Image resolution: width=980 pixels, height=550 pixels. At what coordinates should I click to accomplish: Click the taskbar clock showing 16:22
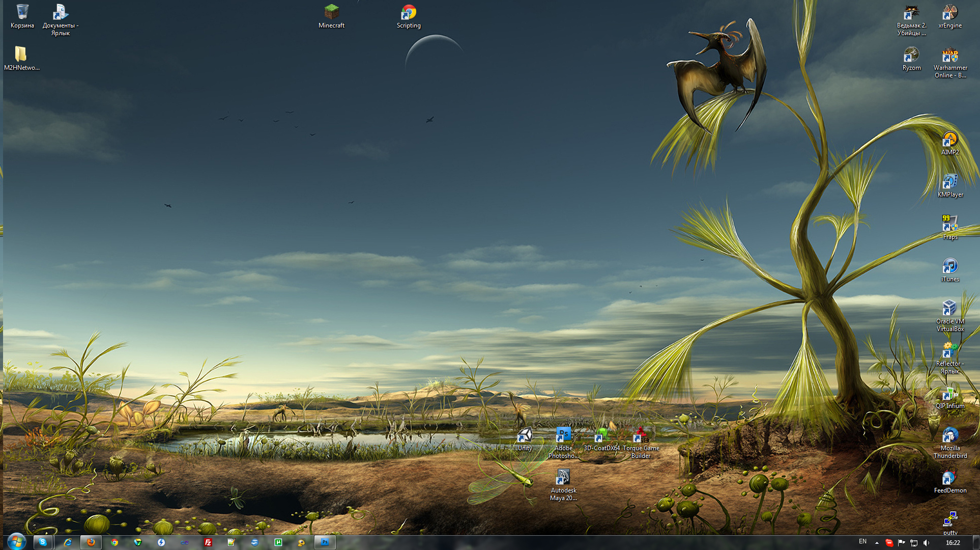point(953,543)
